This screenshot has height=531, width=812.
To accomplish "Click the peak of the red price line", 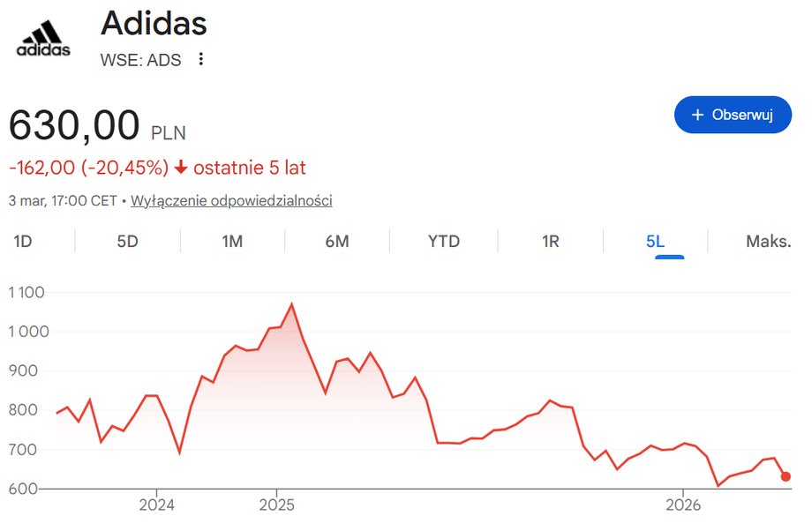I will pyautogui.click(x=292, y=303).
